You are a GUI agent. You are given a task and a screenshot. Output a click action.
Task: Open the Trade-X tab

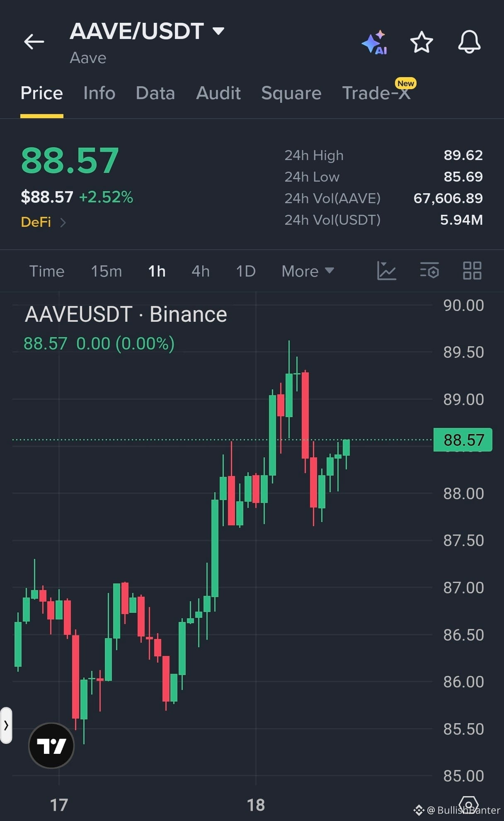click(x=376, y=93)
